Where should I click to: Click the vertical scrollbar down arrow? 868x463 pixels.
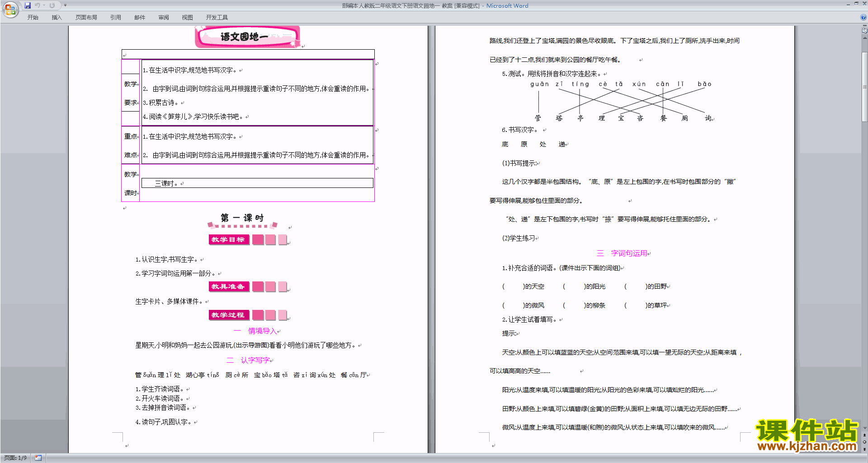[x=865, y=428]
